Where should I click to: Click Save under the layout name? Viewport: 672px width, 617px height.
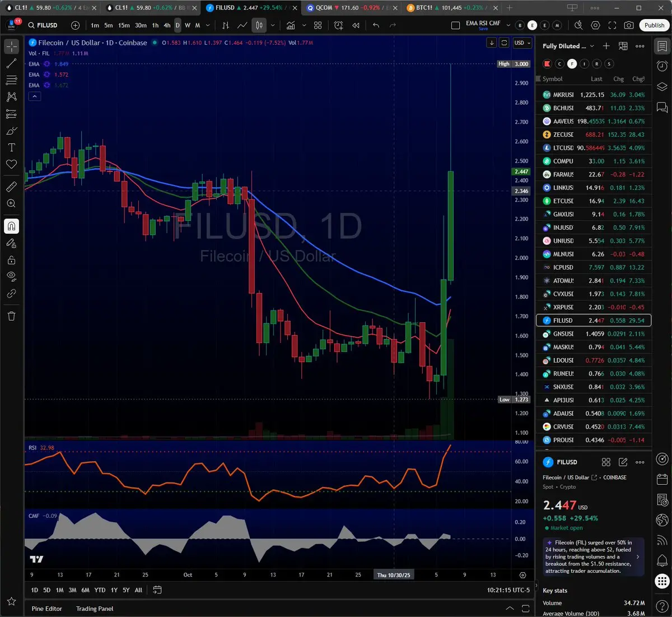[x=483, y=29]
